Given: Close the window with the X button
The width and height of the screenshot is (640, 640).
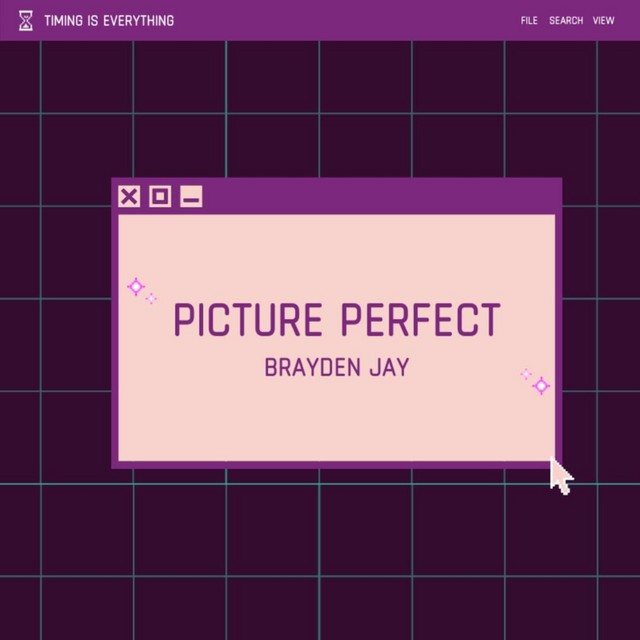Looking at the screenshot, I should point(129,196).
